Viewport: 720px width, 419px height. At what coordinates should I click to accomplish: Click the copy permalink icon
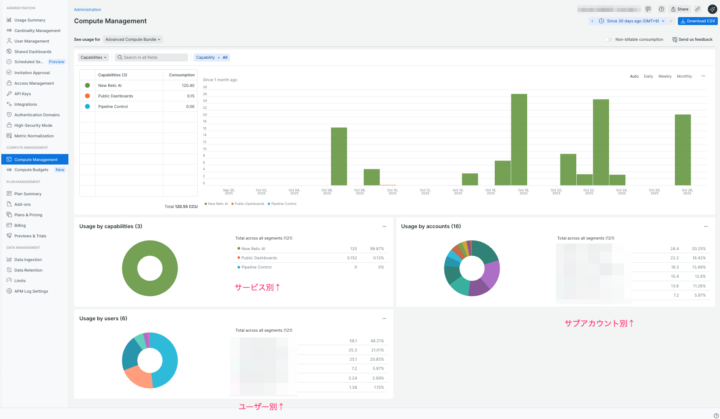pyautogui.click(x=697, y=8)
